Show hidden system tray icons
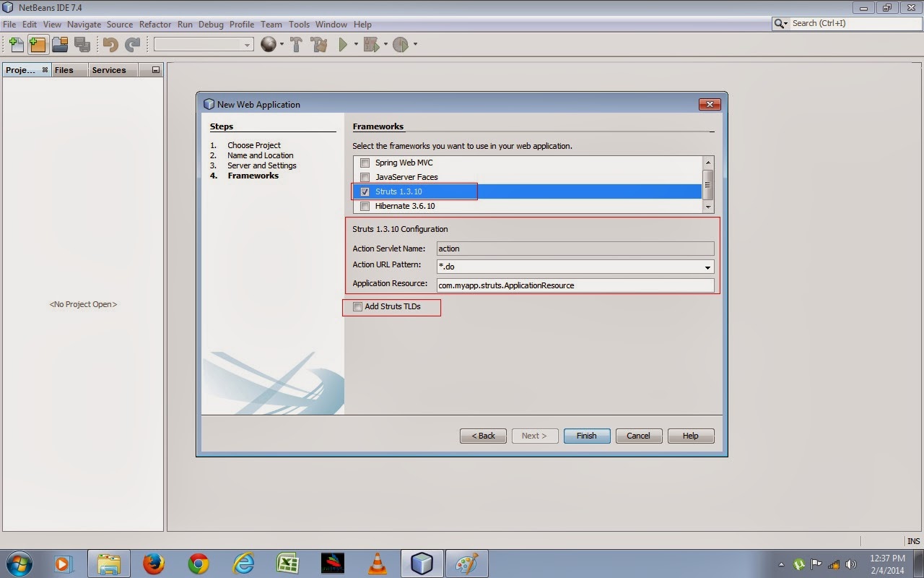The height and width of the screenshot is (578, 924). click(x=782, y=564)
